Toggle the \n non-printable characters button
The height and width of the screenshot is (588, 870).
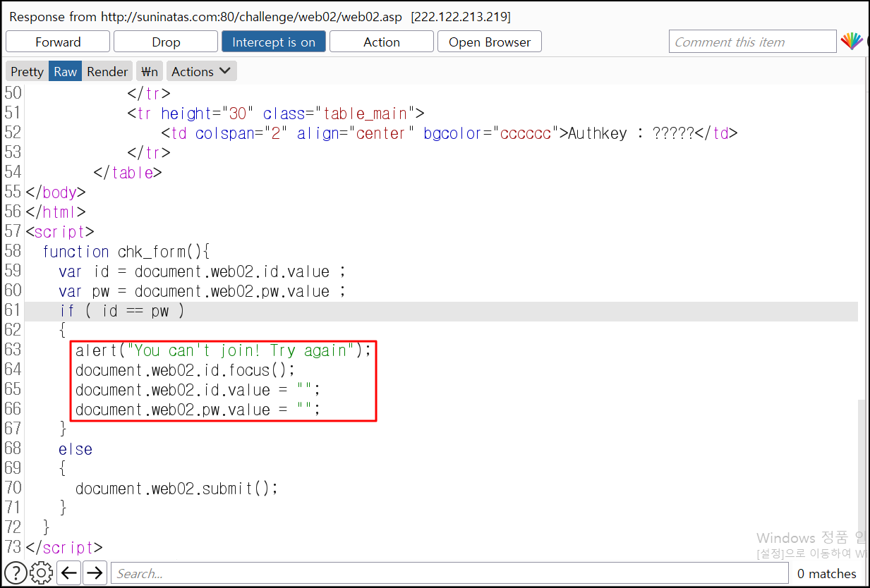(x=150, y=71)
